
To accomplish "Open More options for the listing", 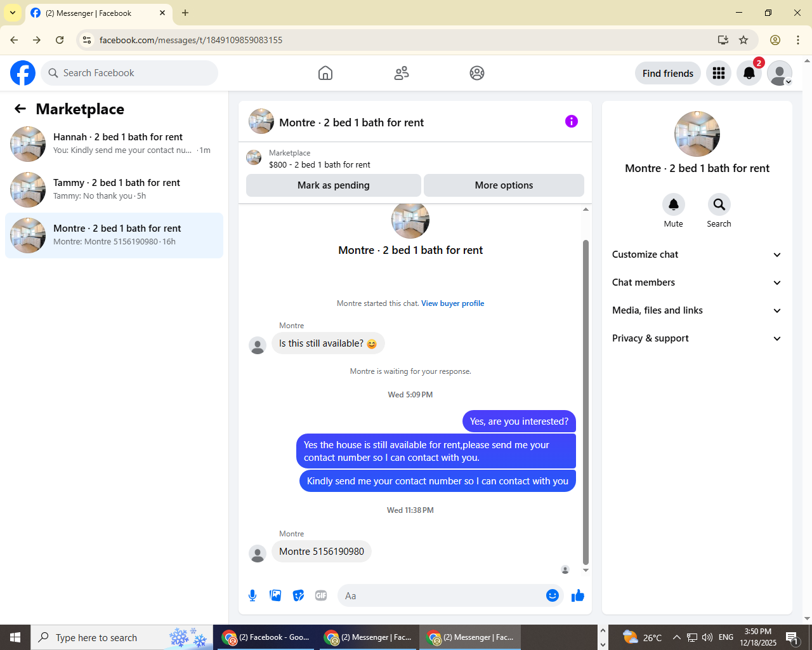I will 504,185.
